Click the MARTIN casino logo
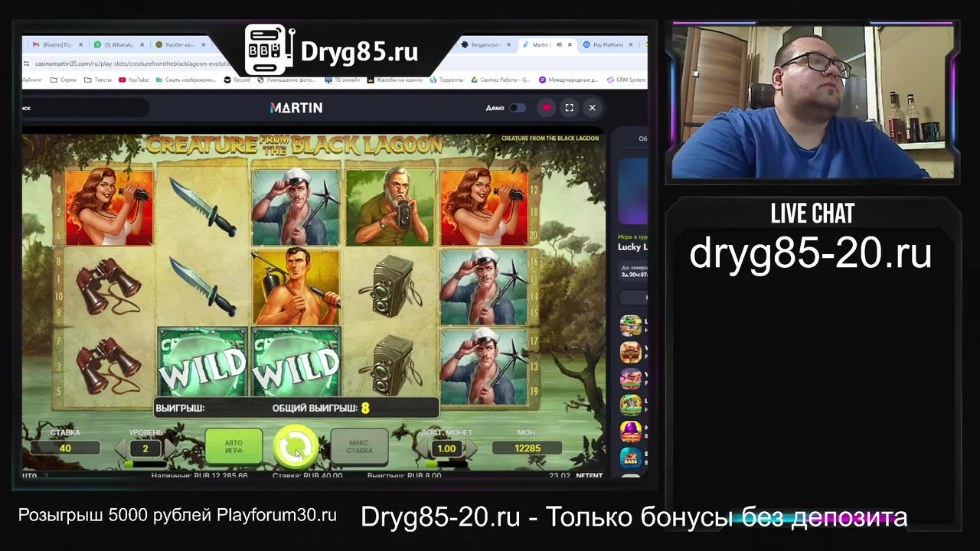980x551 pixels. (296, 108)
